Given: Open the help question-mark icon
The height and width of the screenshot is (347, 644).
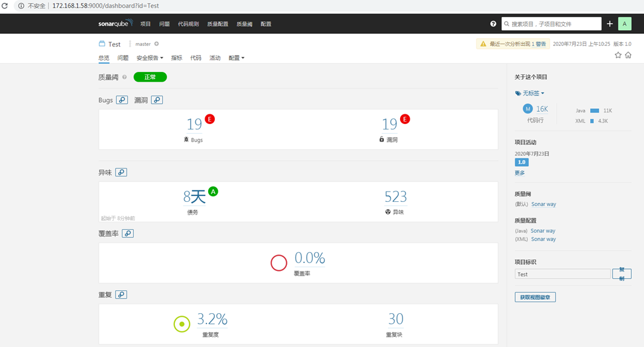Looking at the screenshot, I should [x=493, y=24].
